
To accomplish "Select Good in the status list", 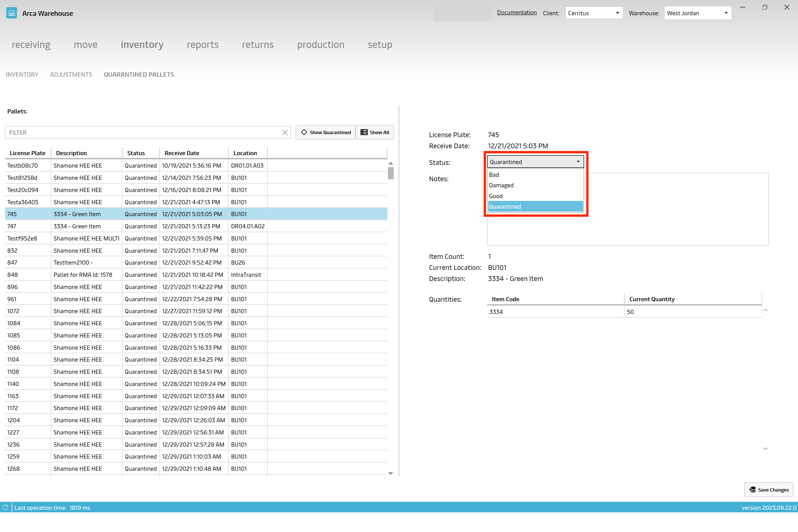I will coord(535,196).
